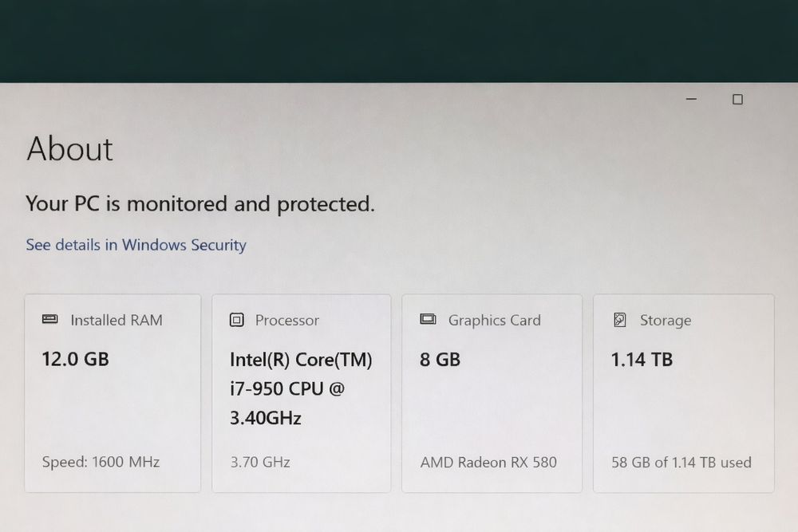
Task: Click the AMD Radeon RX 580 text
Action: (x=488, y=462)
